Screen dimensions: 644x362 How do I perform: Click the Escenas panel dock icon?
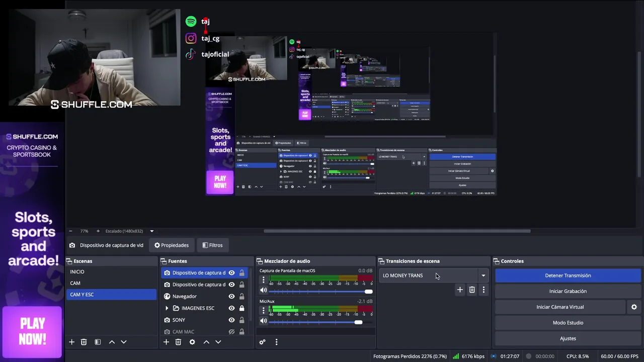[69, 261]
